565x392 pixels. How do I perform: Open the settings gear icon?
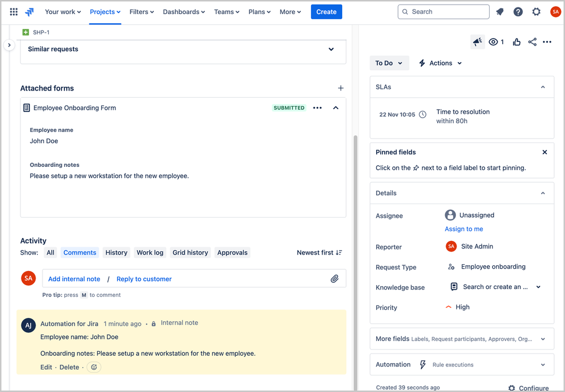point(536,12)
